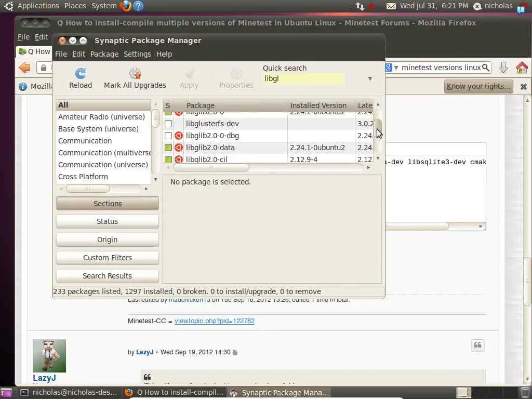Click Ubuntu logo icon beside libglib2.0-0-dbg

click(x=179, y=136)
